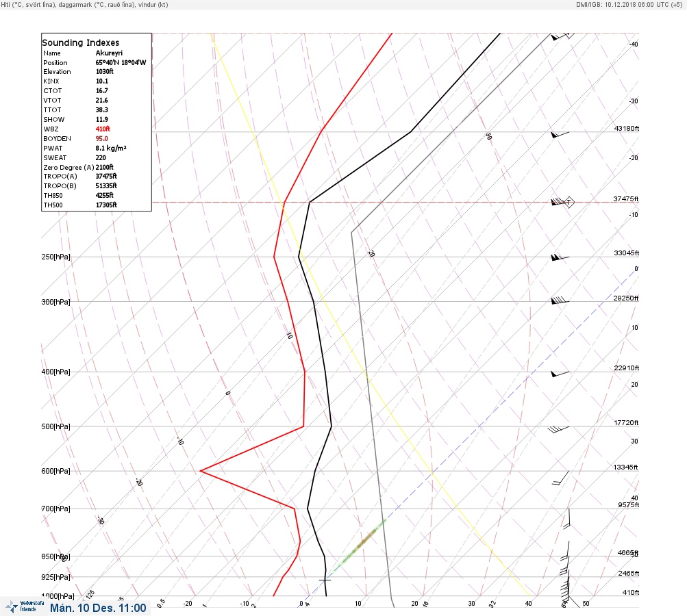Select the VTOT value 21.6

click(101, 100)
